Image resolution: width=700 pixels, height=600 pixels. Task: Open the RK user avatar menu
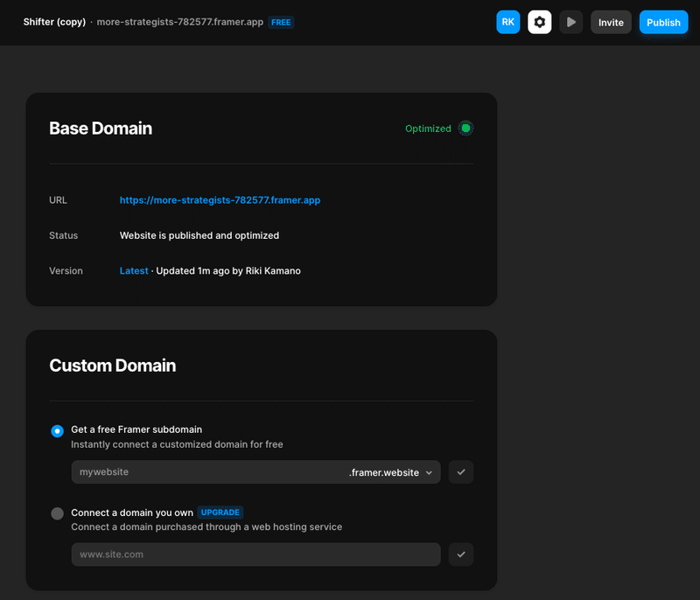(508, 22)
